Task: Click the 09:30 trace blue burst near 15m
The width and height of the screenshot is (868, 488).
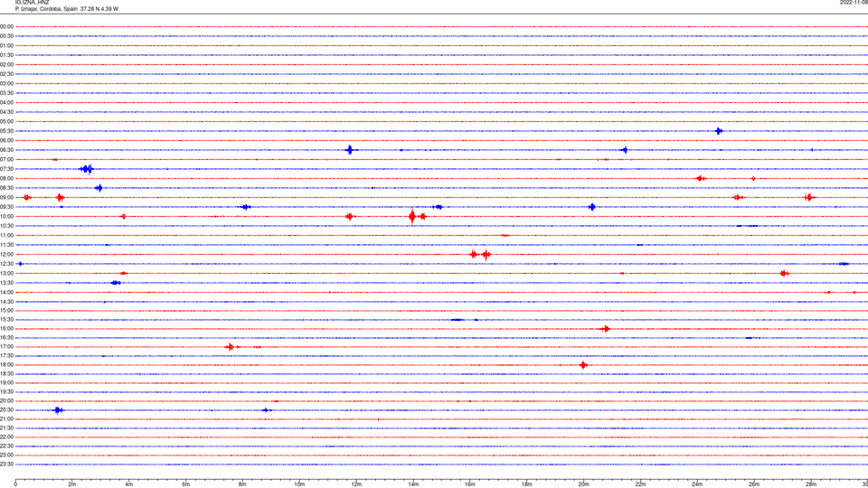Action: (x=438, y=207)
